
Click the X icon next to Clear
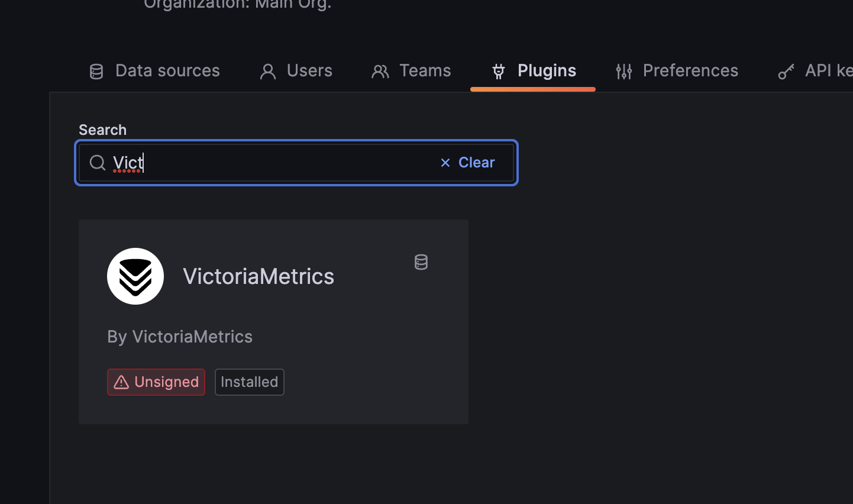coord(445,162)
